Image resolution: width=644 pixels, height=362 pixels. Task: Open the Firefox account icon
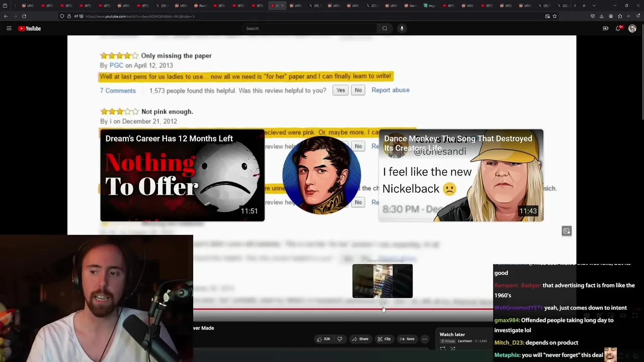610,16
